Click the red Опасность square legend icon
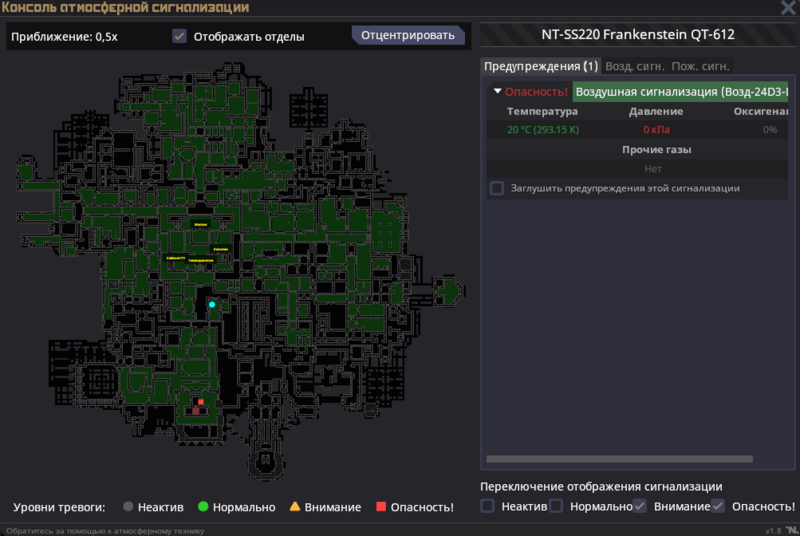The image size is (800, 536). (381, 507)
